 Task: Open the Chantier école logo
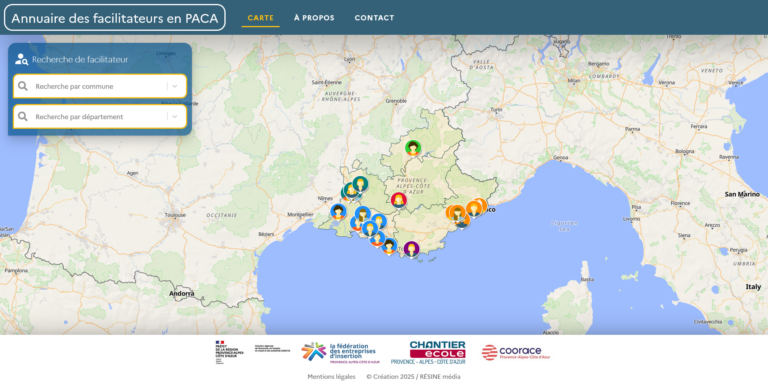pyautogui.click(x=428, y=353)
